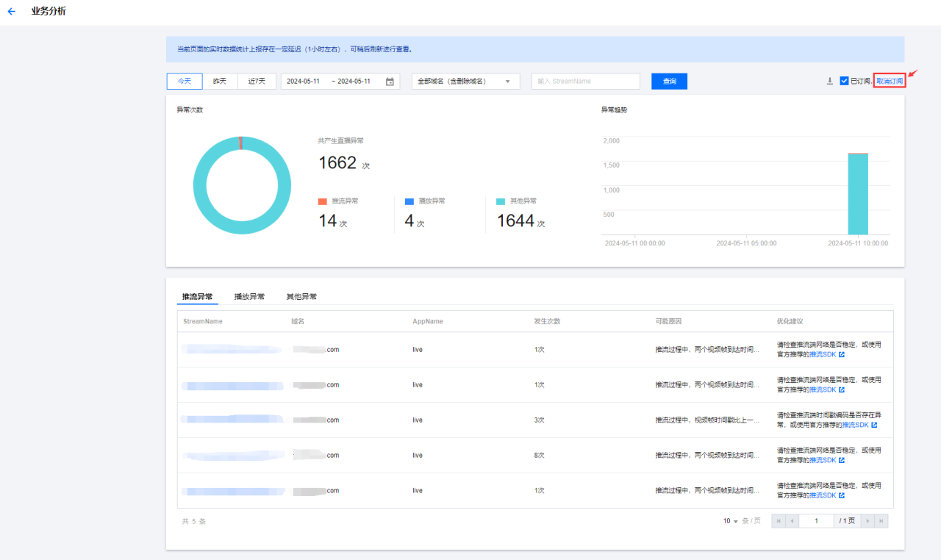Jump to the first page of results

coord(779,521)
